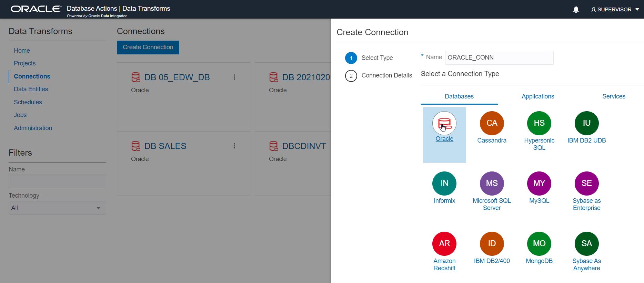The width and height of the screenshot is (644, 283).
Task: Click the DB 05_EDW_DB database icon
Action: click(136, 77)
